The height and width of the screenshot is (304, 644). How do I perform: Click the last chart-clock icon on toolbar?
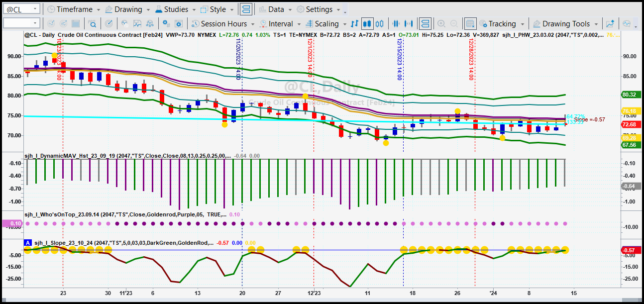627,23
